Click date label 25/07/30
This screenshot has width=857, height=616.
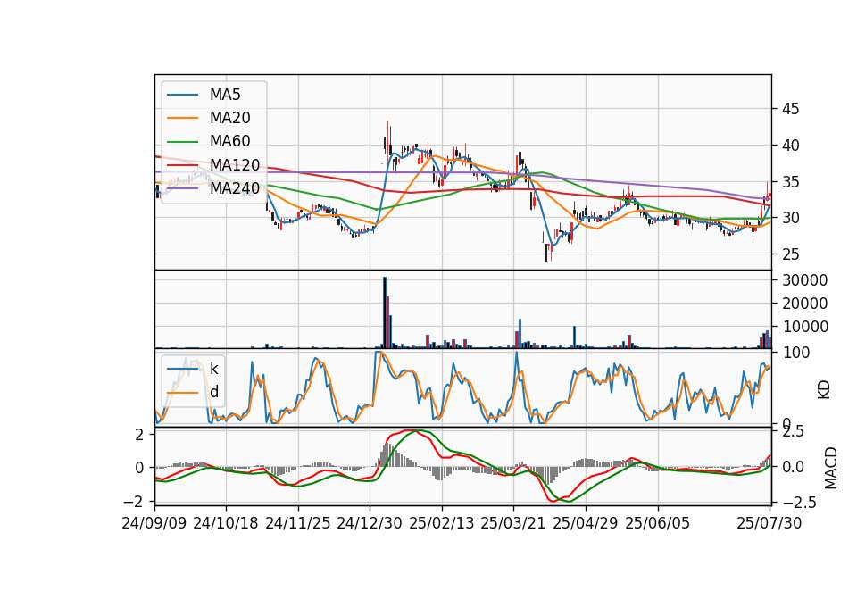pyautogui.click(x=770, y=523)
